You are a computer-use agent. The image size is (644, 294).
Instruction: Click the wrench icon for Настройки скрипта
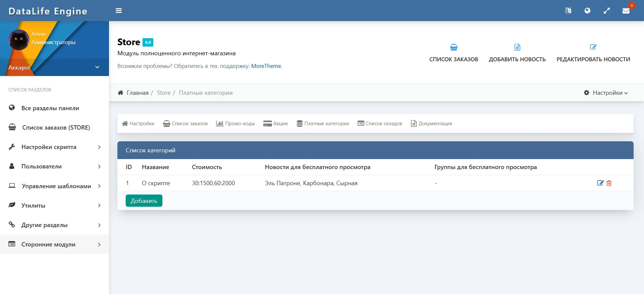(12, 146)
